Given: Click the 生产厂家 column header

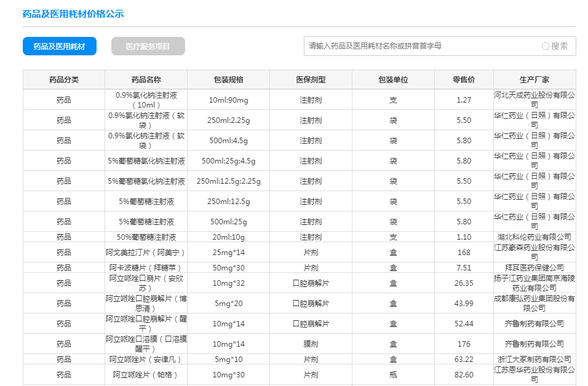Looking at the screenshot, I should point(534,79).
